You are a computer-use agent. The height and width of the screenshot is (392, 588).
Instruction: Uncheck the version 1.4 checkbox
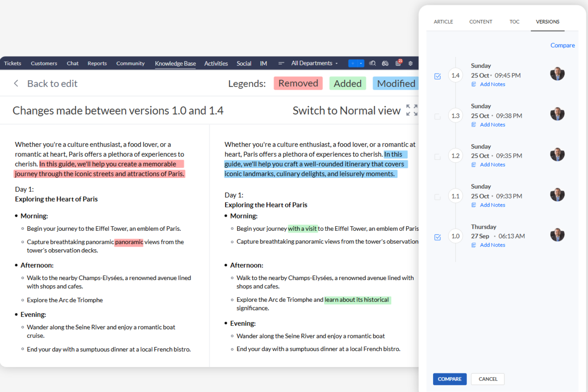[x=437, y=76]
